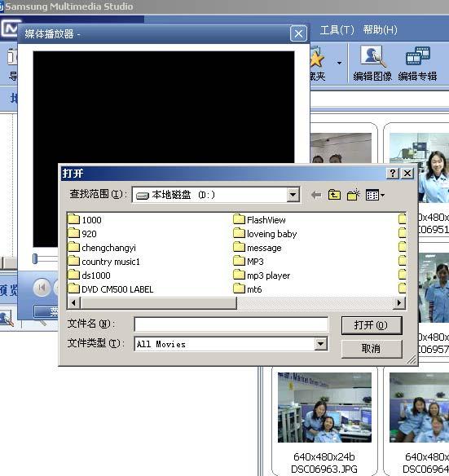This screenshot has width=449, height=476.
Task: Click the Cancel (取消) button
Action: (372, 349)
